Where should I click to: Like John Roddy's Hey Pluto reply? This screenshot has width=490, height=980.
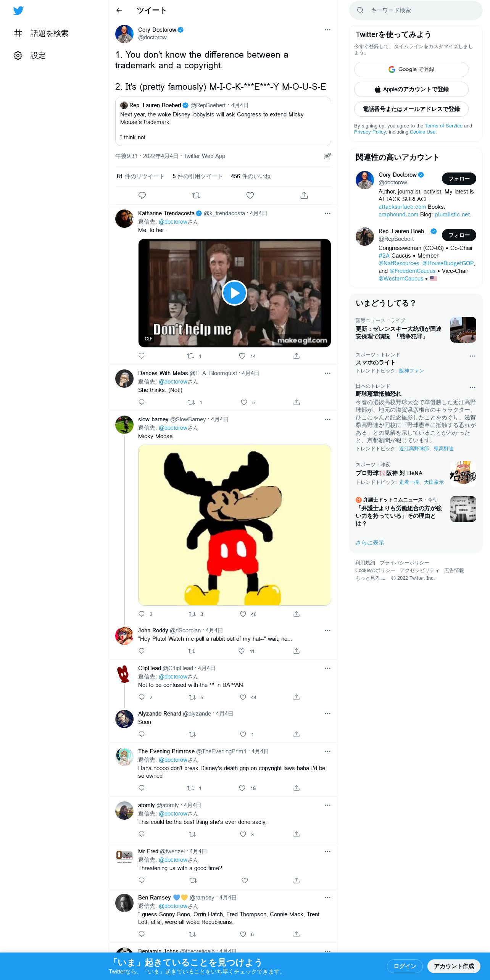click(242, 651)
